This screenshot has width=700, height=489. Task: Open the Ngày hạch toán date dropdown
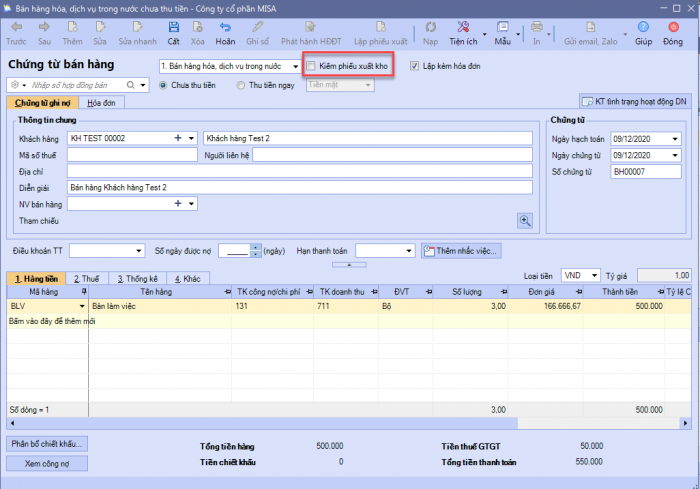[675, 138]
